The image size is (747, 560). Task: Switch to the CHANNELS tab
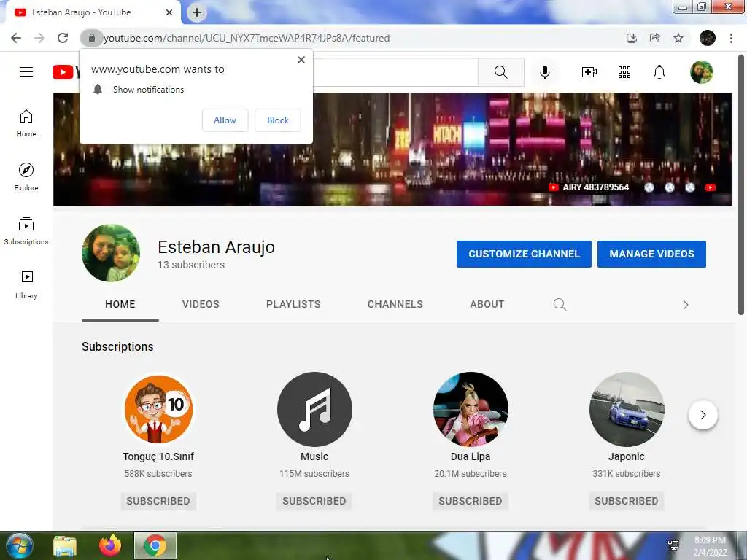(395, 304)
